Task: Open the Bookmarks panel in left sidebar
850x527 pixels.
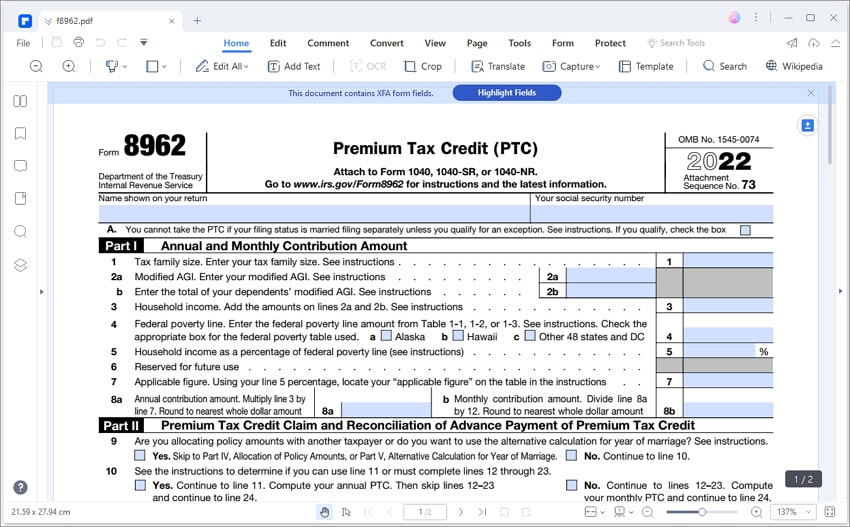Action: [20, 133]
